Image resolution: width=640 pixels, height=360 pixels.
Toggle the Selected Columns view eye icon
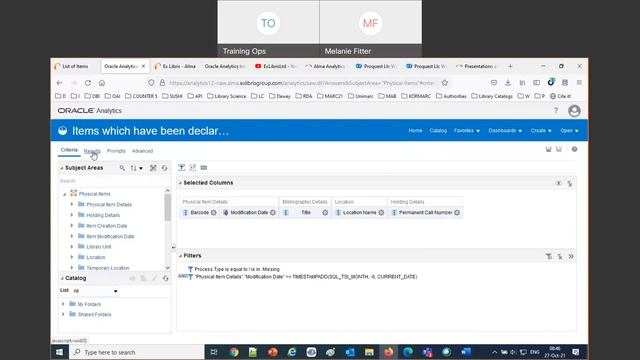(558, 183)
